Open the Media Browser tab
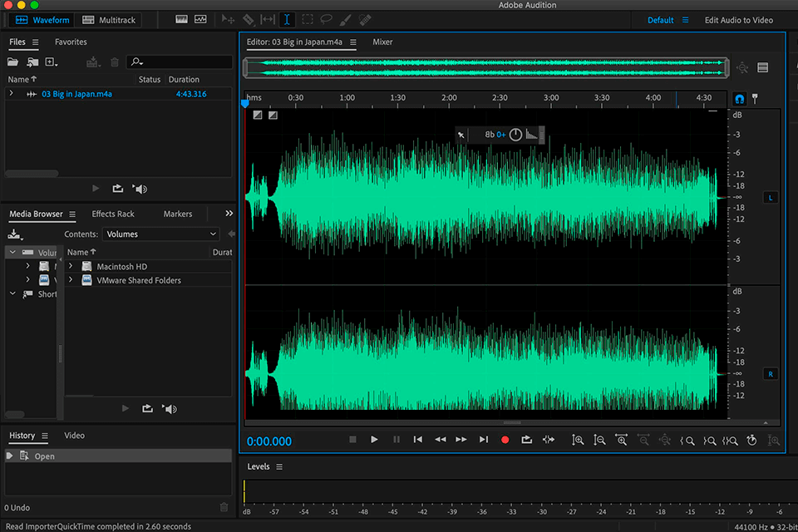The height and width of the screenshot is (532, 798). [x=36, y=214]
